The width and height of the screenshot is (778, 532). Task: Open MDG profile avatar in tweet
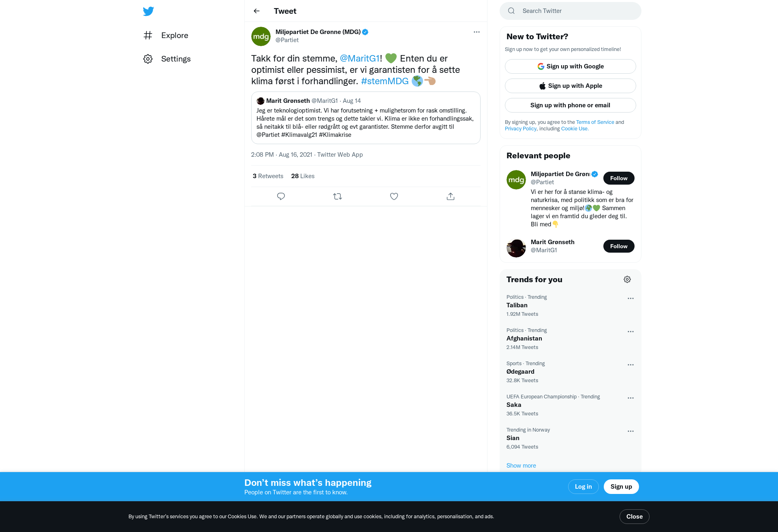coord(261,36)
